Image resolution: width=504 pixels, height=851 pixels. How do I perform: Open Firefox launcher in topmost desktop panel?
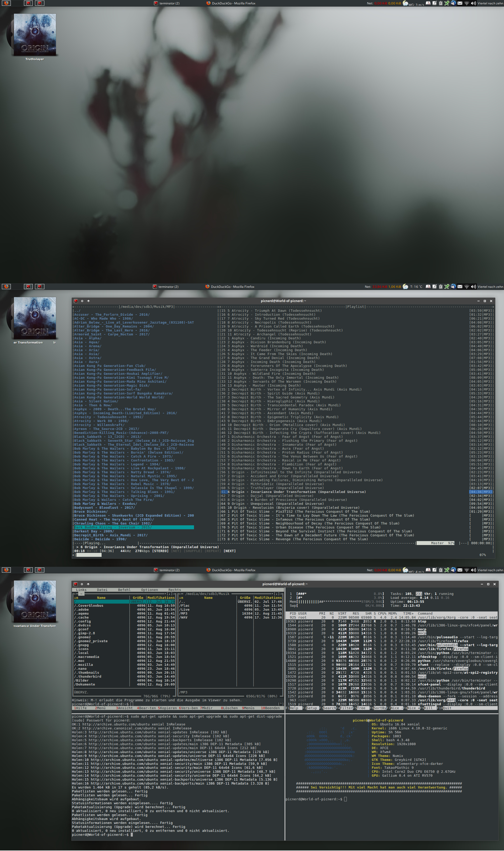click(x=6, y=3)
